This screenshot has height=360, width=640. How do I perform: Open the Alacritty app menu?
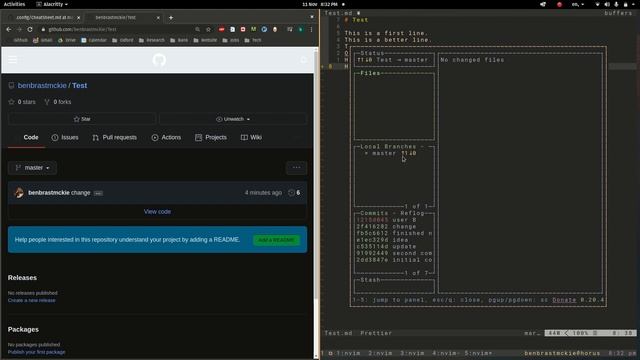pyautogui.click(x=52, y=4)
